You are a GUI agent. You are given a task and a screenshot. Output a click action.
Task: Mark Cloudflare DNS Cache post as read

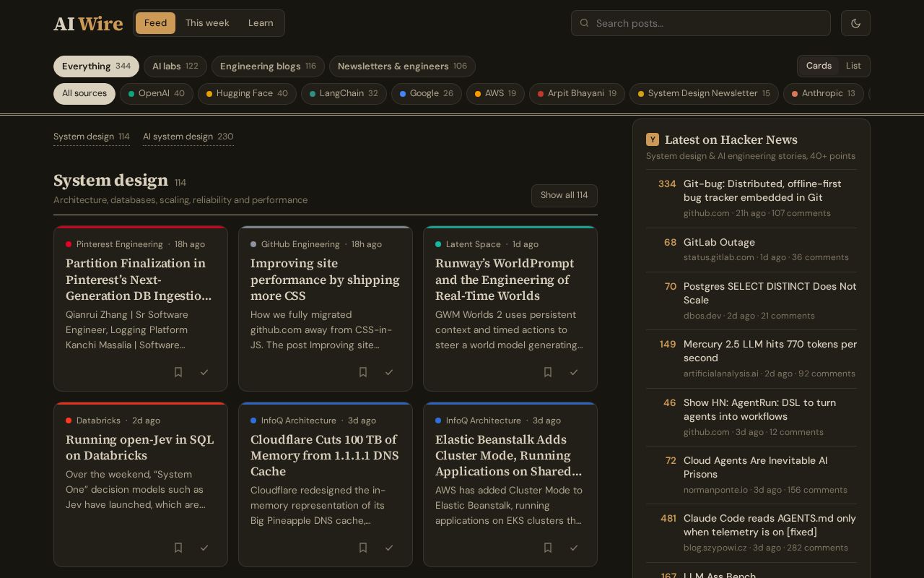389,548
